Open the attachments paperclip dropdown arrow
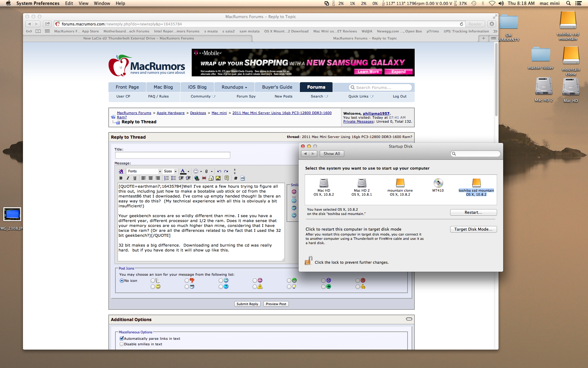588x368 pixels. tap(212, 172)
